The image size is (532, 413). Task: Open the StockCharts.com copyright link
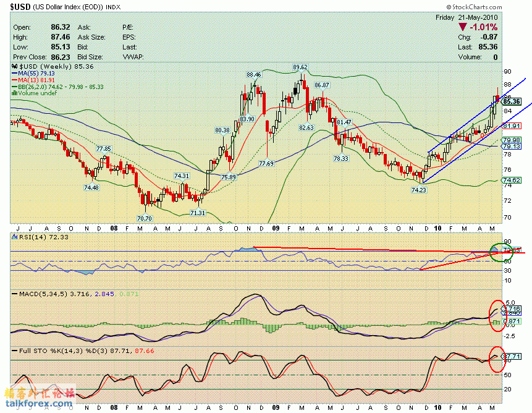tap(474, 7)
